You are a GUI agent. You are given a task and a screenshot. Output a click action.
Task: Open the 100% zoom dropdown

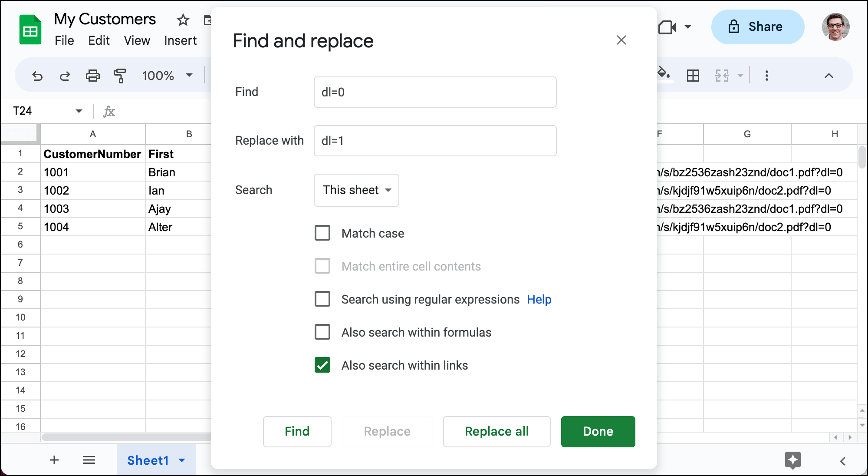pyautogui.click(x=167, y=76)
